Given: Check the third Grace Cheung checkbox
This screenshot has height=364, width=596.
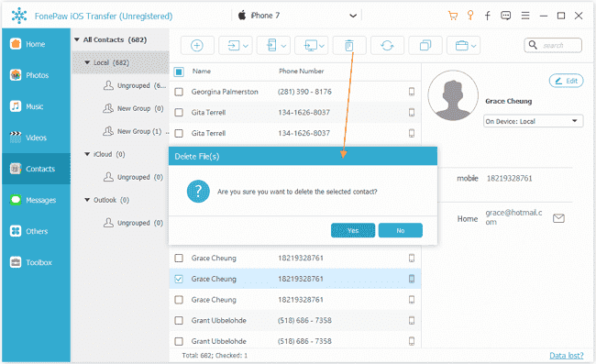Looking at the screenshot, I should click(179, 300).
